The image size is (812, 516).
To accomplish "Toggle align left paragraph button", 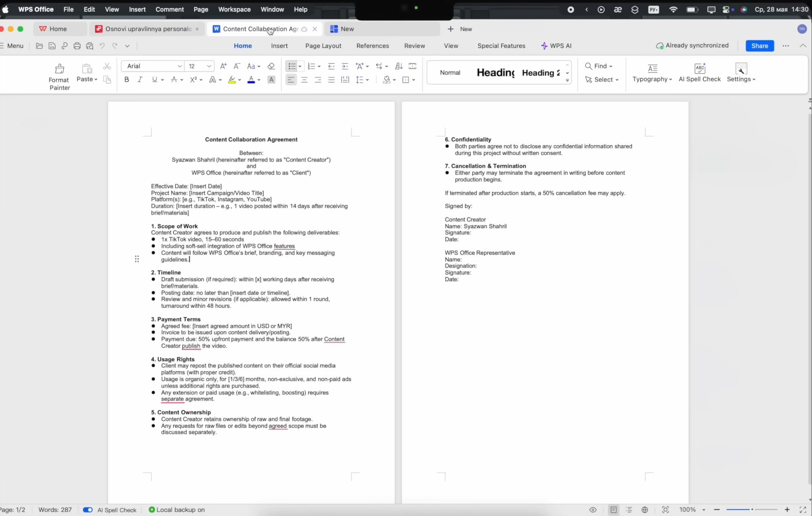I will tap(291, 79).
